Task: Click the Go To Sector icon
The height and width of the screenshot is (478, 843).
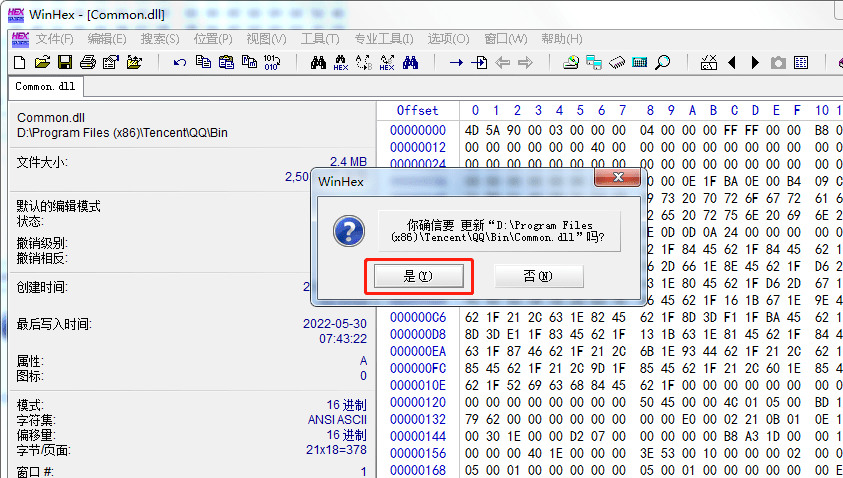Action: point(479,63)
